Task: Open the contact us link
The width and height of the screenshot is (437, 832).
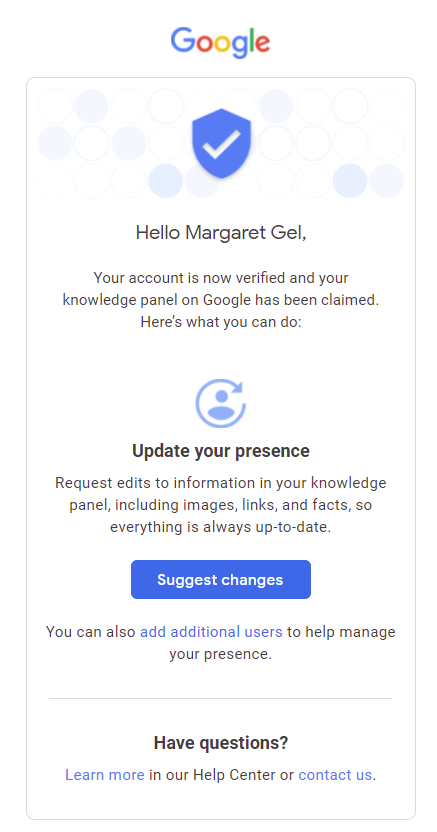Action: tap(335, 775)
